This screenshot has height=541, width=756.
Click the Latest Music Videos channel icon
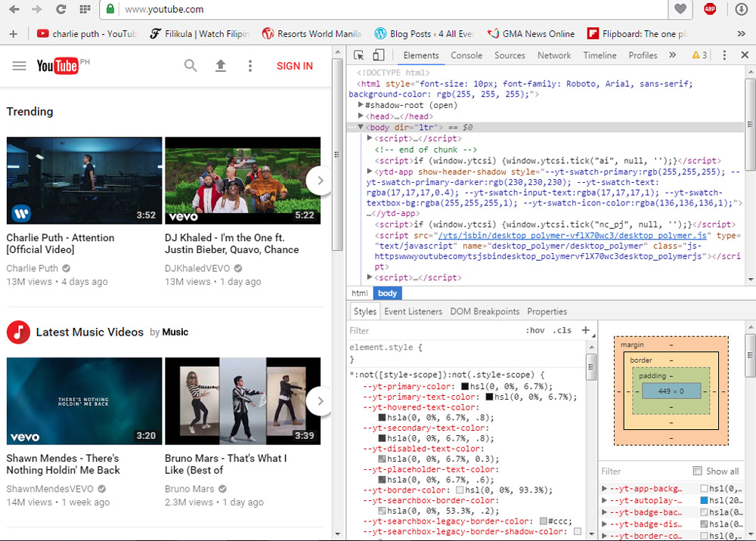point(19,332)
